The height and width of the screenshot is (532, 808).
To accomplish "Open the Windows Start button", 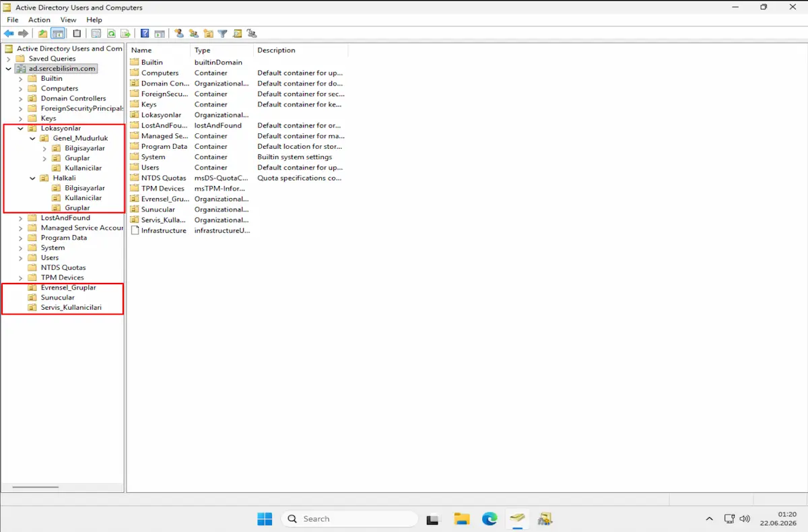I will [265, 519].
